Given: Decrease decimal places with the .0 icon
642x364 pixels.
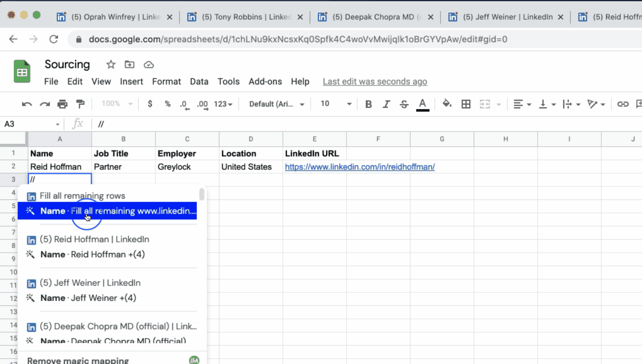Looking at the screenshot, I should (184, 104).
